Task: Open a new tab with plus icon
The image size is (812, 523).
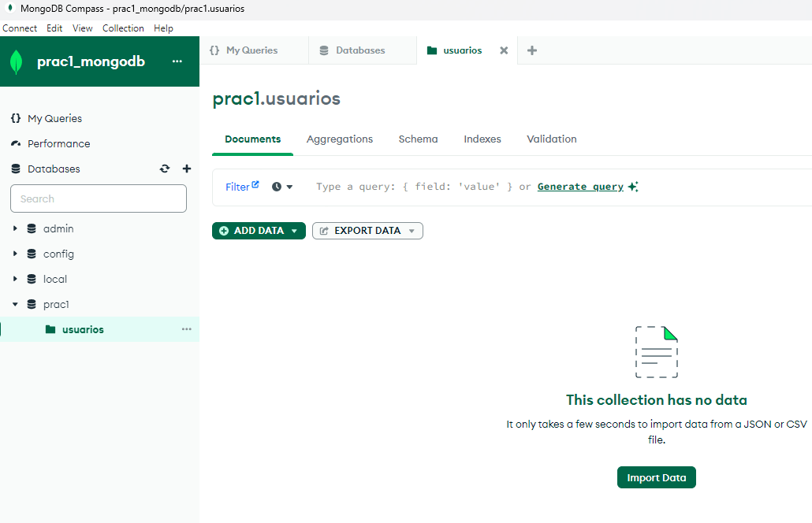Action: tap(532, 50)
